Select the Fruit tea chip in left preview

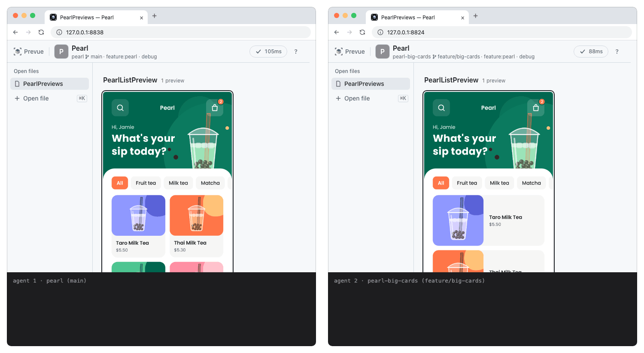coord(146,183)
